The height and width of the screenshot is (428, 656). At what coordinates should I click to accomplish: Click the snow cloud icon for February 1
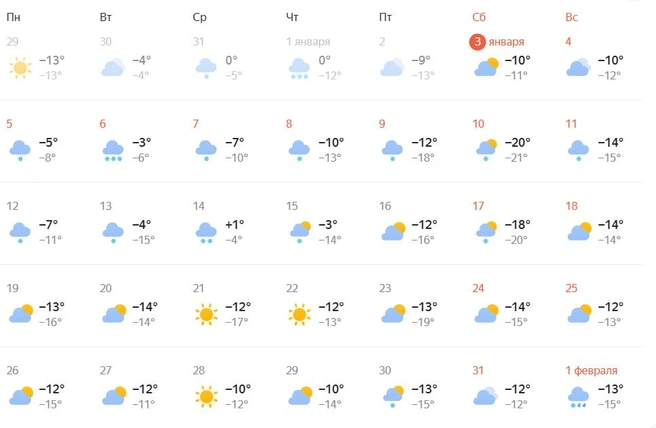tap(578, 396)
